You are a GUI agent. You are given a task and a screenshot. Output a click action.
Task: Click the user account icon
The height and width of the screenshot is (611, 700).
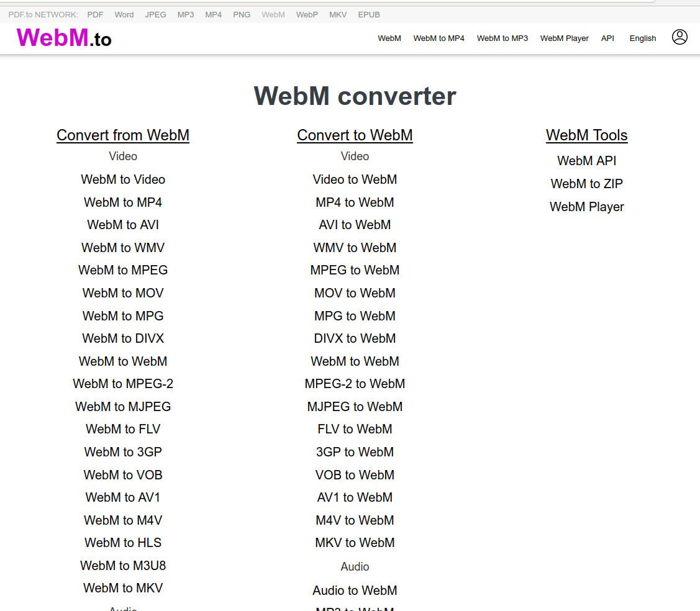click(680, 37)
